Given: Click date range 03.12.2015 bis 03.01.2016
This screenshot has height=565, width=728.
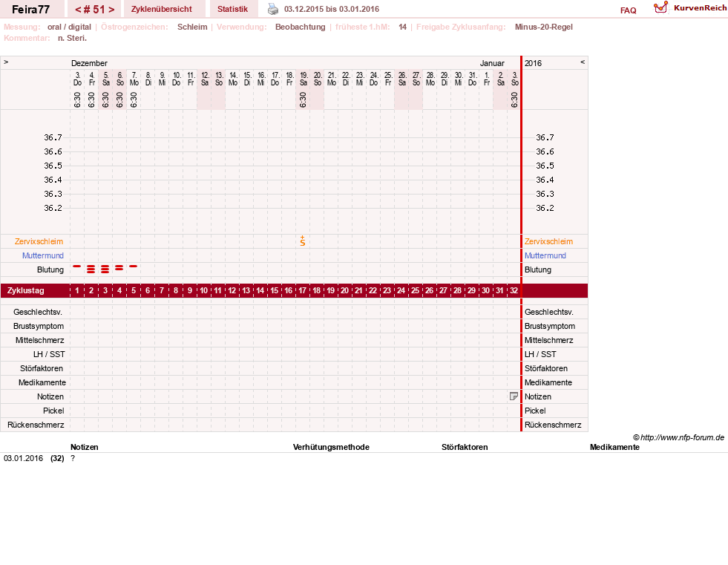Looking at the screenshot, I should 332,9.
